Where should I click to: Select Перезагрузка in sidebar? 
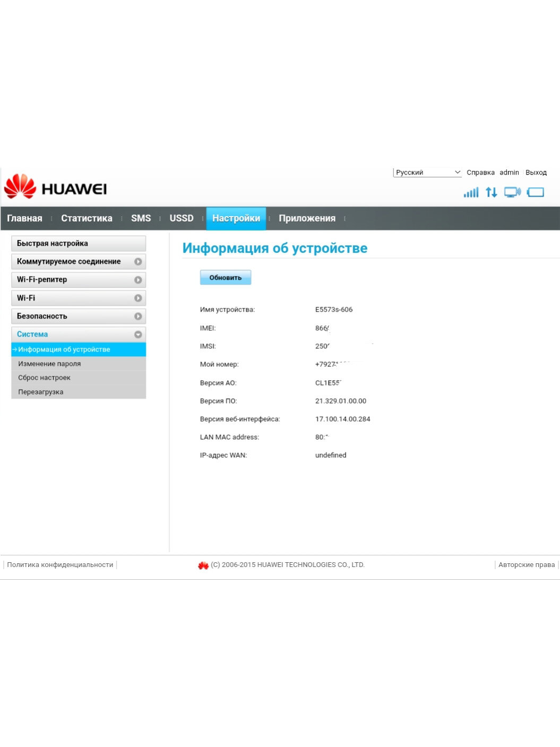click(x=79, y=392)
